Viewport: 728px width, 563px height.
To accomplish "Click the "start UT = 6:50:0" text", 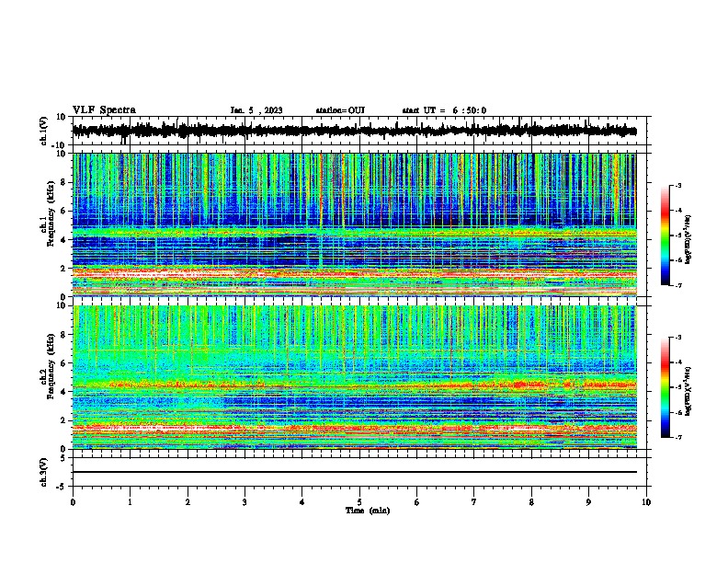I will (444, 110).
